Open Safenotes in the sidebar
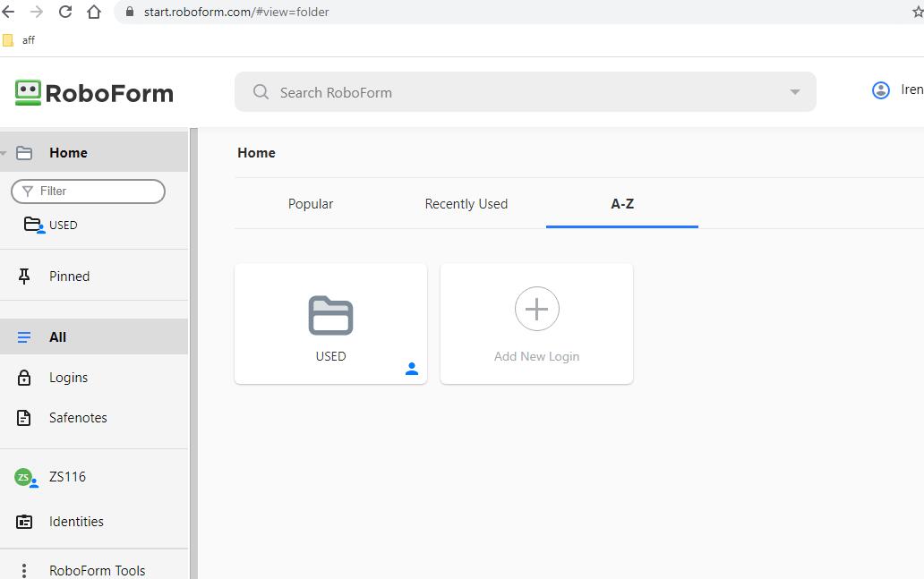Viewport: 924px width, 579px height. pos(78,418)
